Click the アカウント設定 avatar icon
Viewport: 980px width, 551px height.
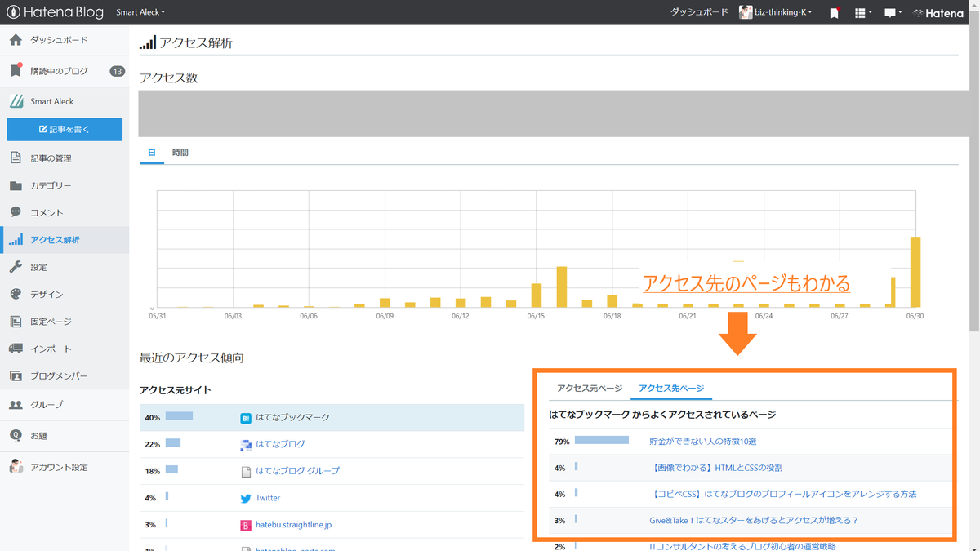pyautogui.click(x=16, y=467)
